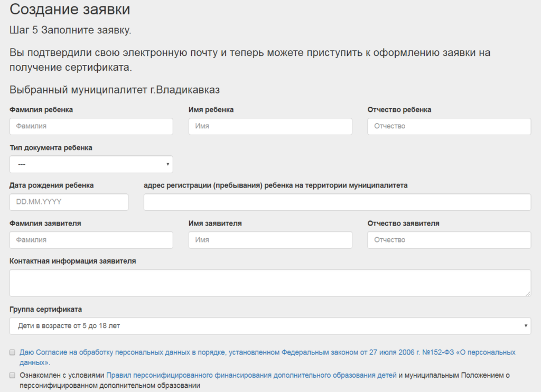Click the applicant contact information text area
The height and width of the screenshot is (392, 541).
270,283
